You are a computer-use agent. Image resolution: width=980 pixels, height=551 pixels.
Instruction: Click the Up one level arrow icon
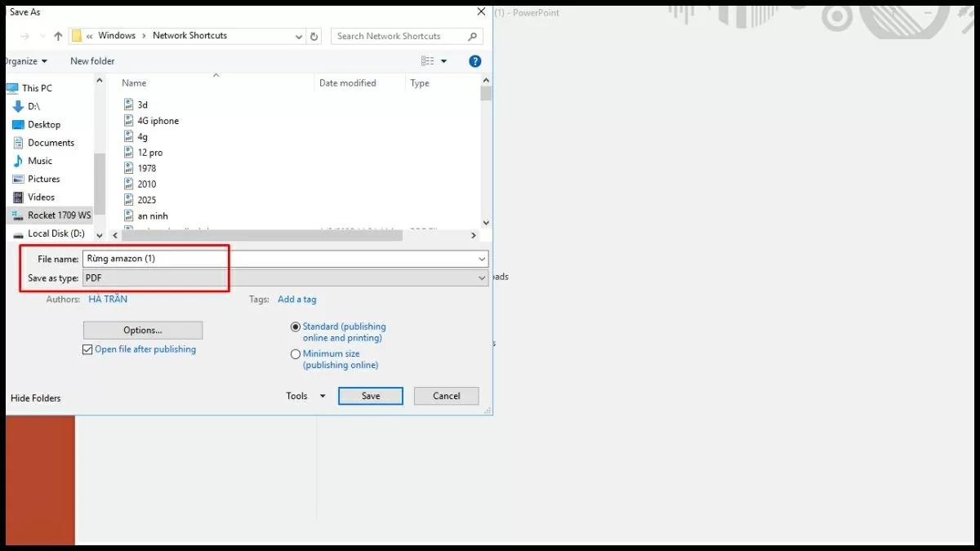[x=58, y=36]
